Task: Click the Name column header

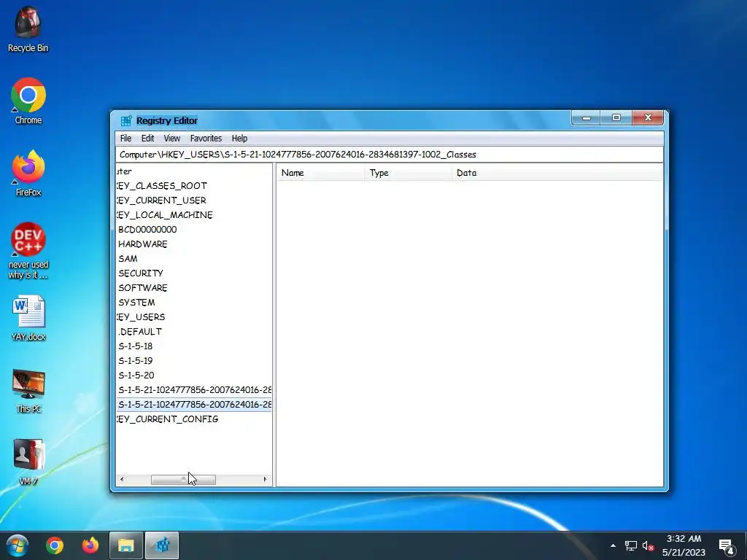Action: point(321,173)
